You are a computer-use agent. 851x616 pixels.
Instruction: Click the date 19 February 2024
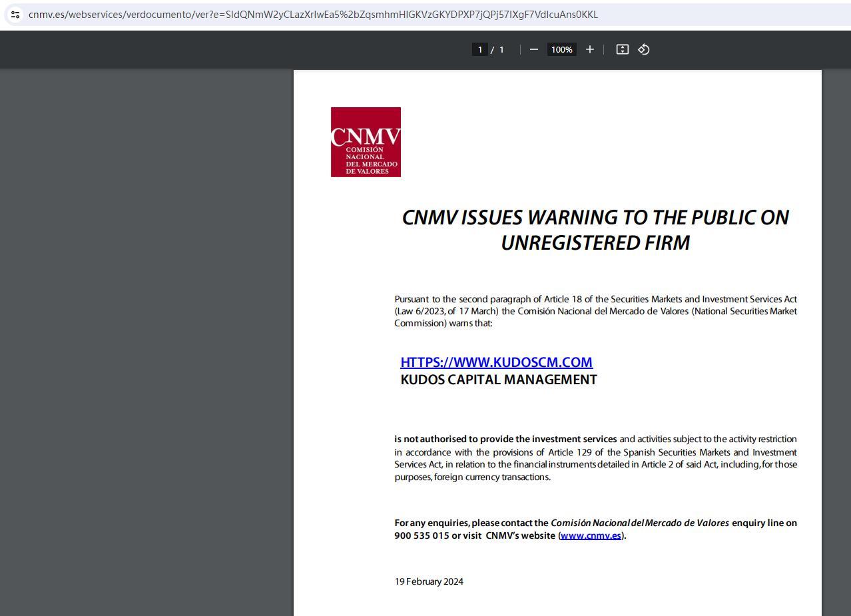pos(429,581)
